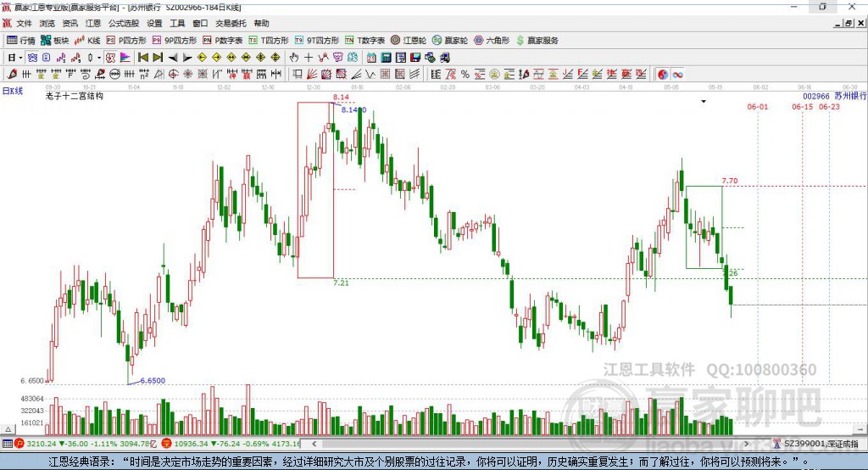Open the 板块 sector view
The width and height of the screenshot is (868, 470).
point(54,41)
